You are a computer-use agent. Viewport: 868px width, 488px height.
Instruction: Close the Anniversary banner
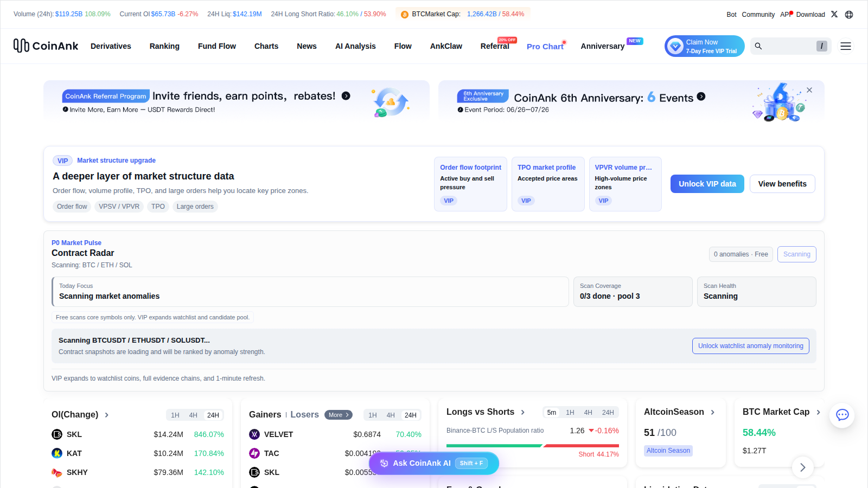coord(809,90)
